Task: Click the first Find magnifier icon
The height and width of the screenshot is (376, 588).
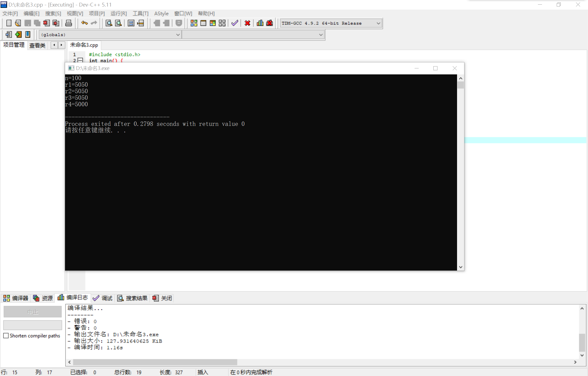Action: point(109,23)
